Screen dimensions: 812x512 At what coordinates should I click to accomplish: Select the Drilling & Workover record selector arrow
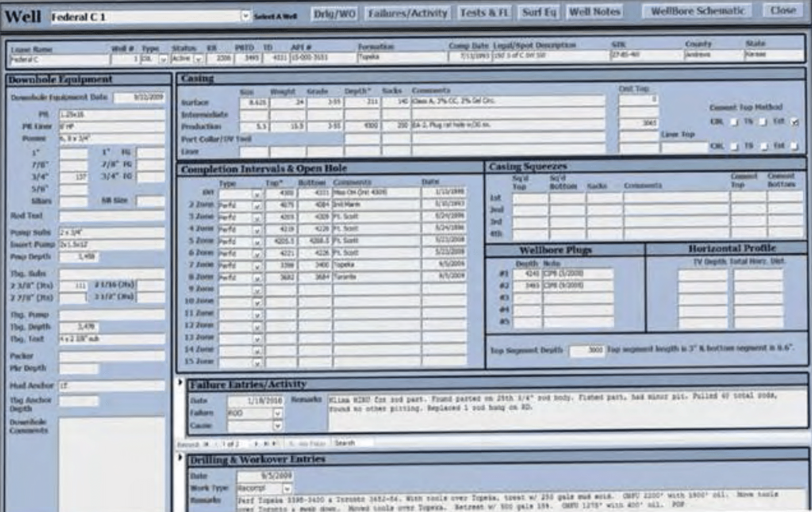pos(180,457)
